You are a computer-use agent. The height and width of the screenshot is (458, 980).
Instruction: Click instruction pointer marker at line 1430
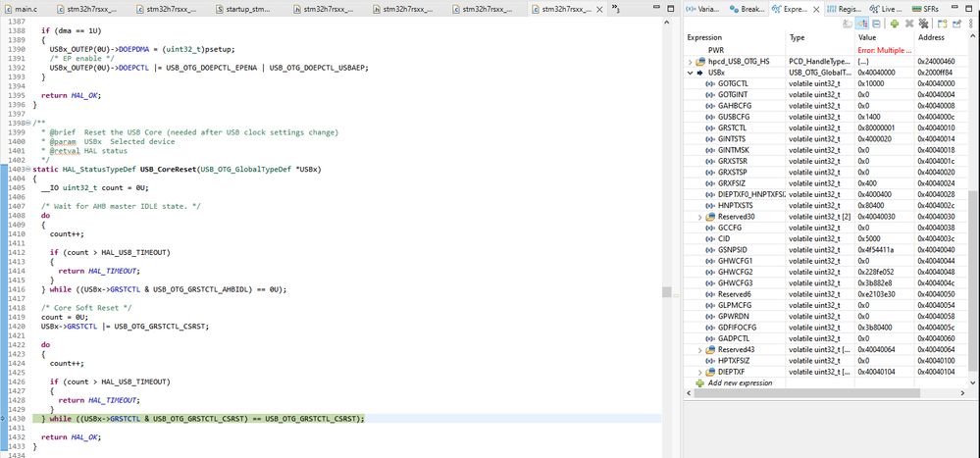point(3,419)
